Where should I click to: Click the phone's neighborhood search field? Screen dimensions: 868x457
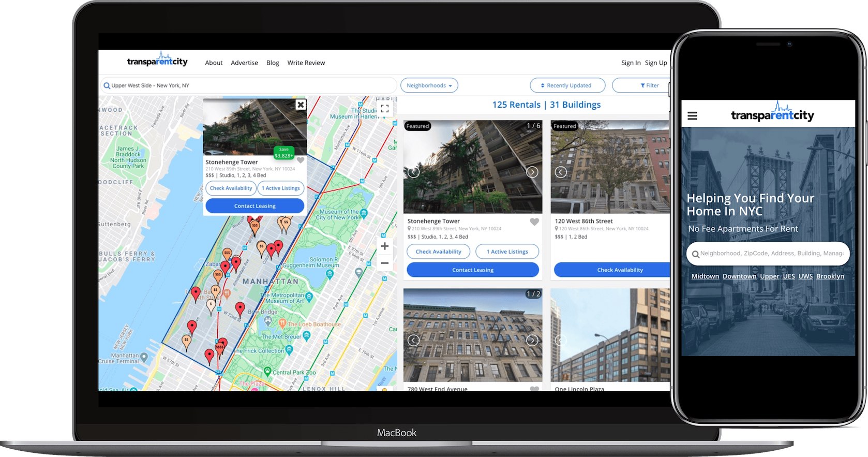[768, 254]
